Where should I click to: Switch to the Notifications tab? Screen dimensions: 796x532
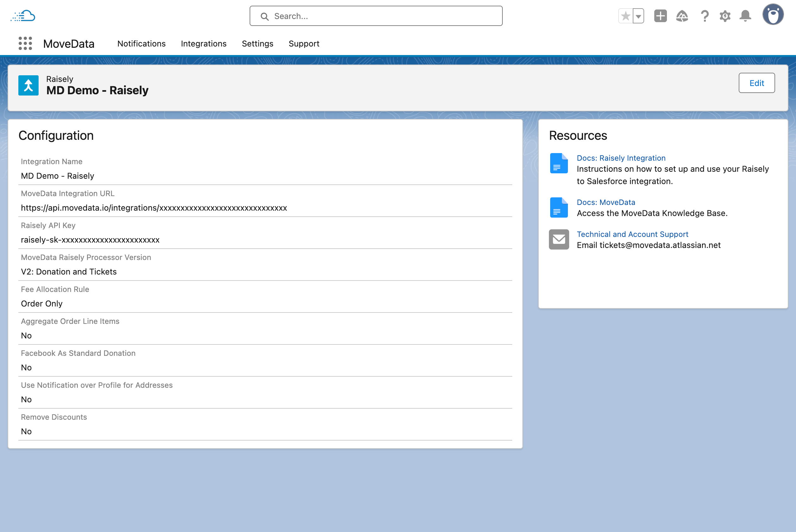point(141,44)
